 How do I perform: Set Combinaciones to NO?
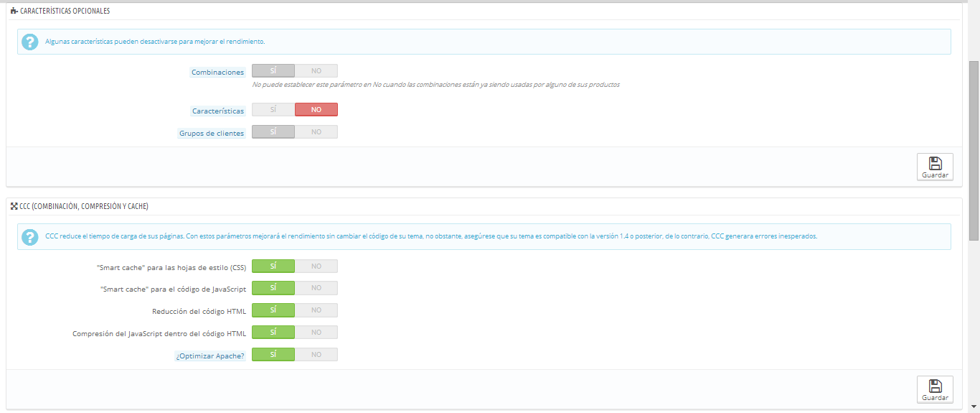click(x=316, y=71)
